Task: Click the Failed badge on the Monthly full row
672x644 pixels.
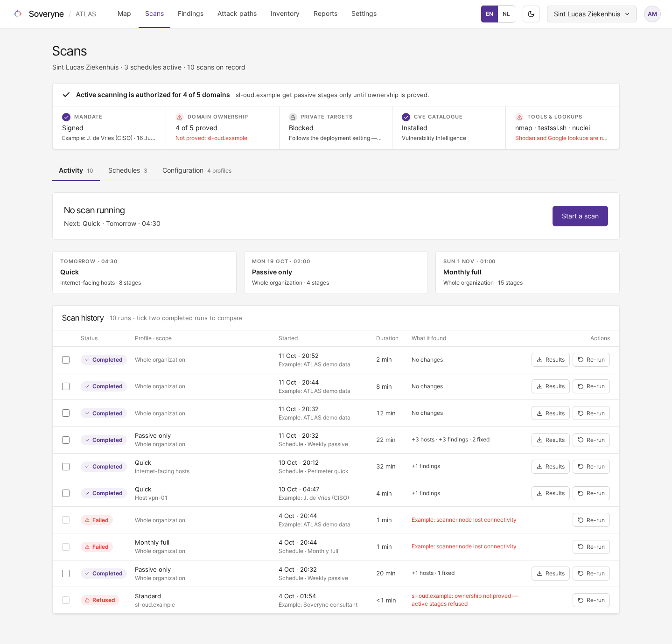Action: pyautogui.click(x=97, y=547)
